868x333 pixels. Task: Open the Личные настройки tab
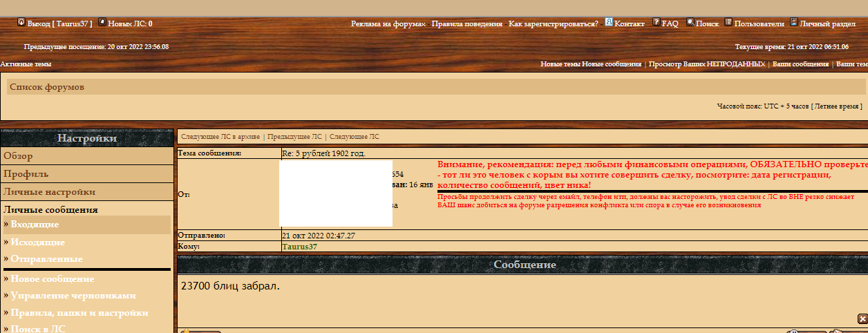click(50, 192)
